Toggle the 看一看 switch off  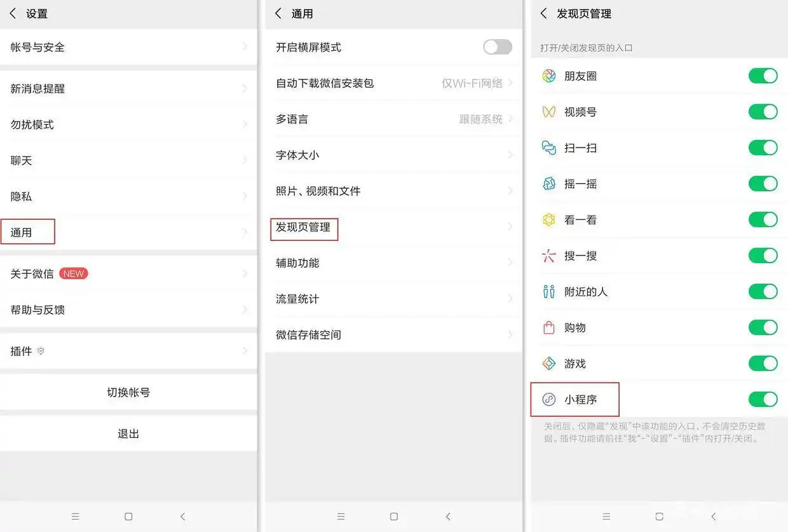coord(763,220)
